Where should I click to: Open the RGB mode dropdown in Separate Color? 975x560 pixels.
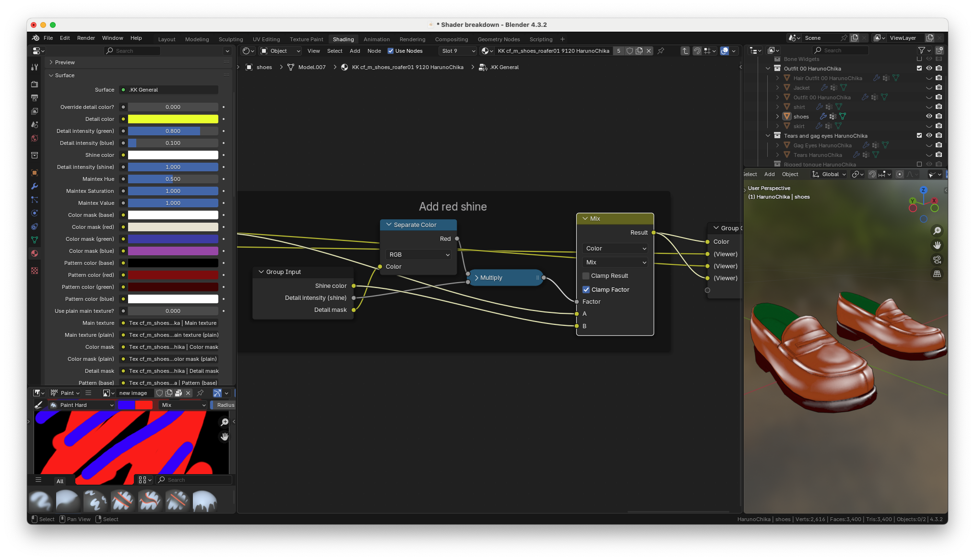(418, 255)
